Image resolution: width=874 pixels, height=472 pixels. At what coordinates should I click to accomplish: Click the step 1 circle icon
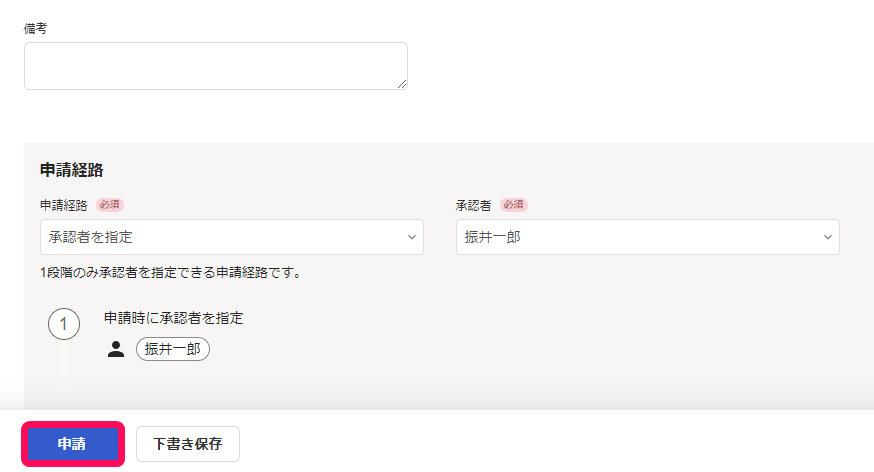(64, 324)
